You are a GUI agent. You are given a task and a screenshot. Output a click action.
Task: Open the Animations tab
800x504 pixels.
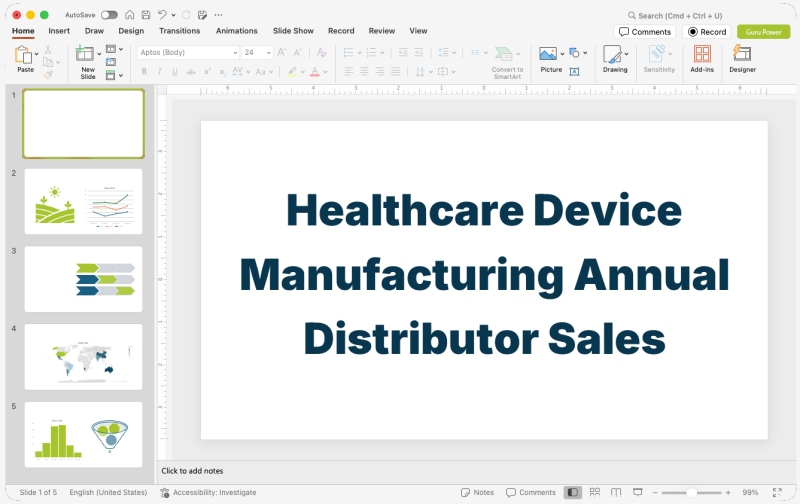tap(237, 31)
